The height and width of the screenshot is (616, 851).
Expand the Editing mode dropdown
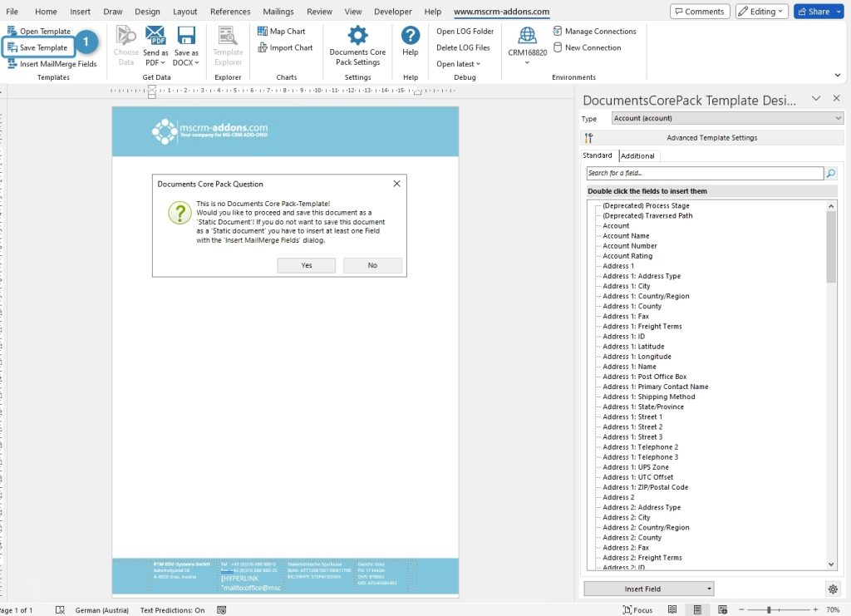click(761, 12)
